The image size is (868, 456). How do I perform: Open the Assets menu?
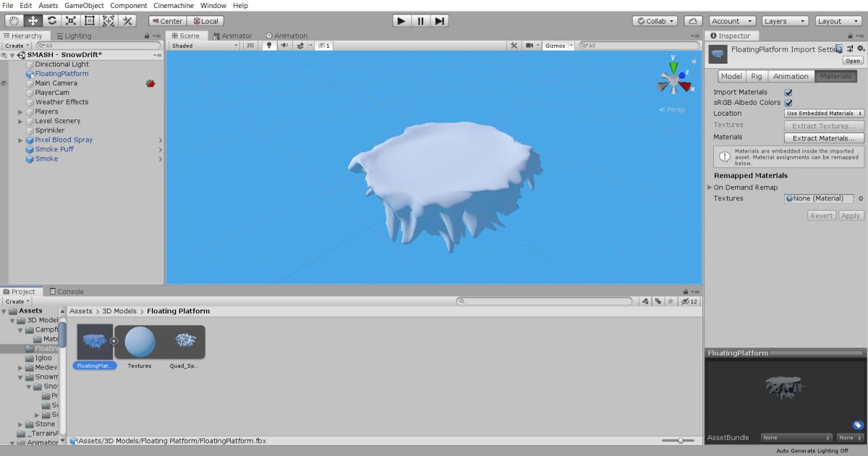click(x=48, y=5)
